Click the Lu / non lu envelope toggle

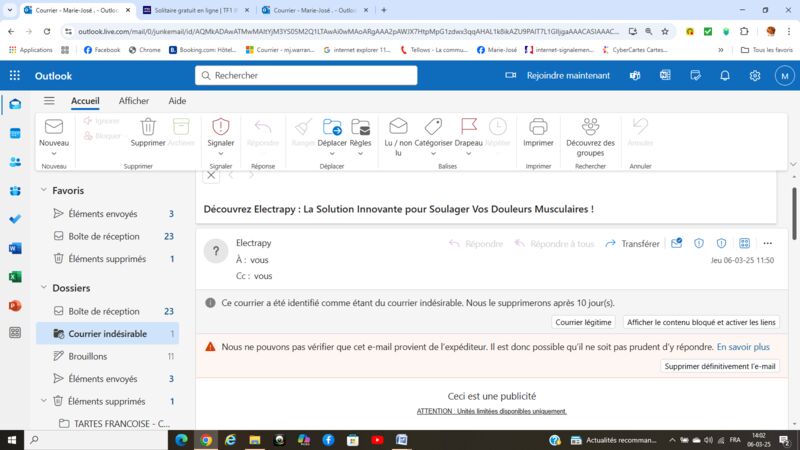(x=398, y=127)
